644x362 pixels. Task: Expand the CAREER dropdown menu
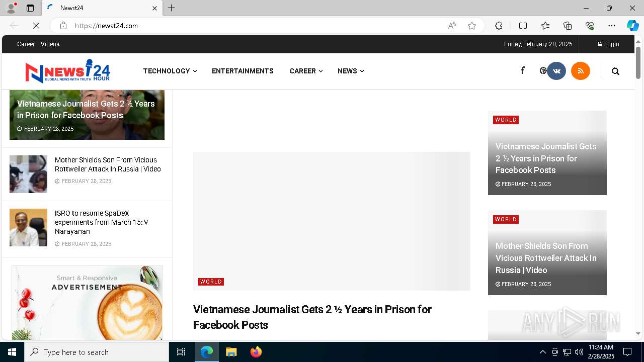point(306,71)
